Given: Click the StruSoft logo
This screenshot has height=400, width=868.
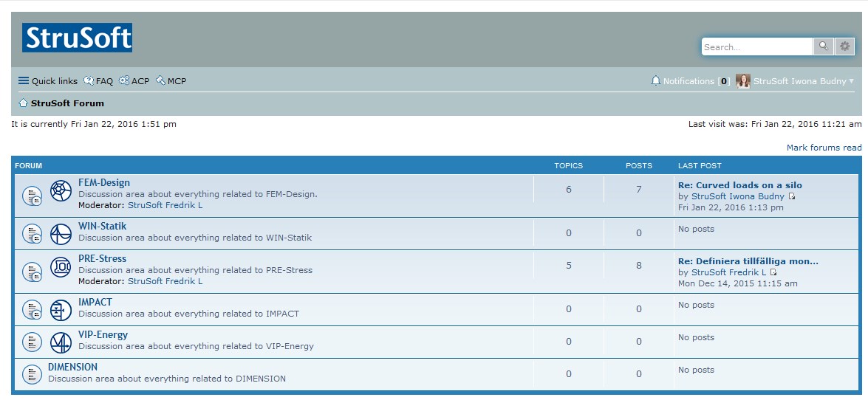Looking at the screenshot, I should pyautogui.click(x=77, y=38).
